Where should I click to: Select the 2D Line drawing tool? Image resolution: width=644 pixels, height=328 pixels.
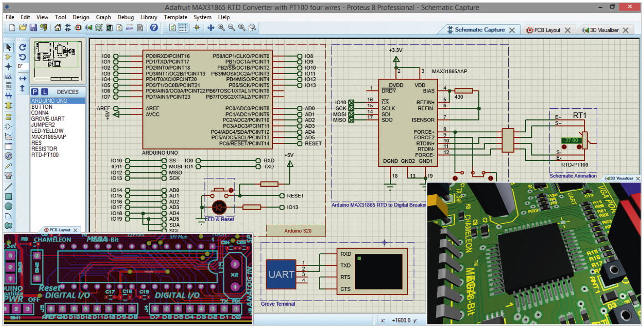pos(8,187)
